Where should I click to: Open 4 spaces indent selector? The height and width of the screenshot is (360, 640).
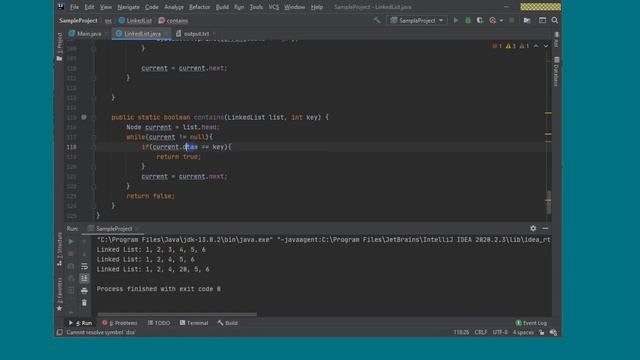click(523, 332)
